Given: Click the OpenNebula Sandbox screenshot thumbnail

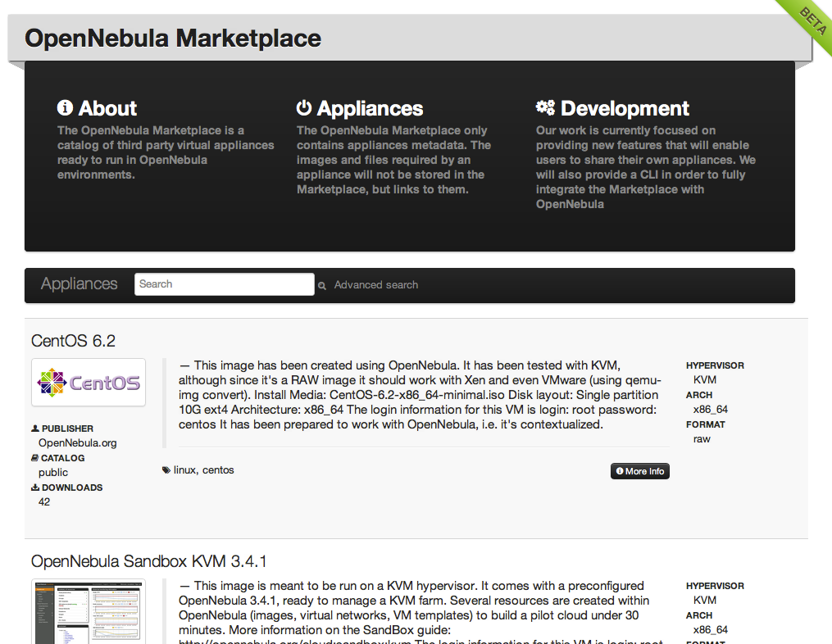Looking at the screenshot, I should [x=89, y=612].
